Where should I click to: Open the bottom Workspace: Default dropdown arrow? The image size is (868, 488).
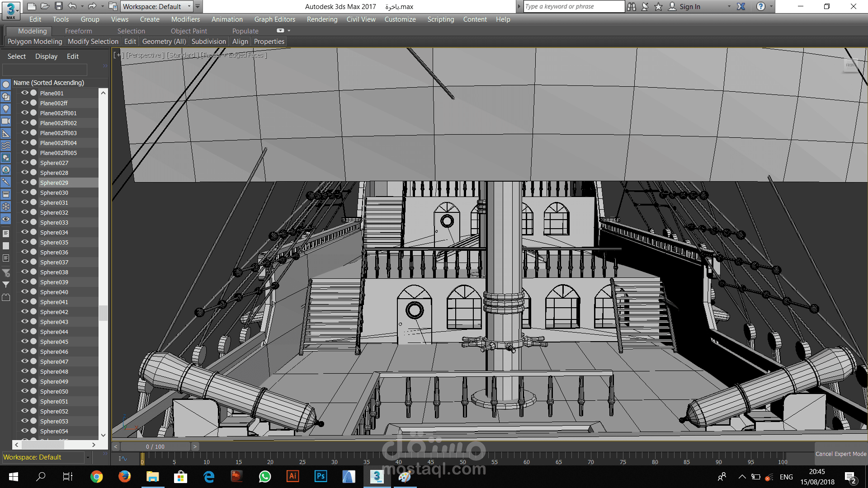point(88,457)
